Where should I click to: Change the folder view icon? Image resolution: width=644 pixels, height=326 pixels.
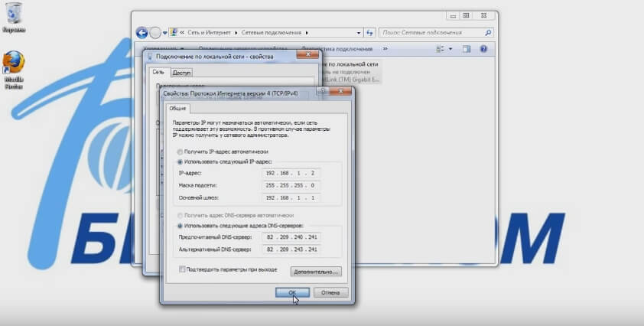point(441,49)
